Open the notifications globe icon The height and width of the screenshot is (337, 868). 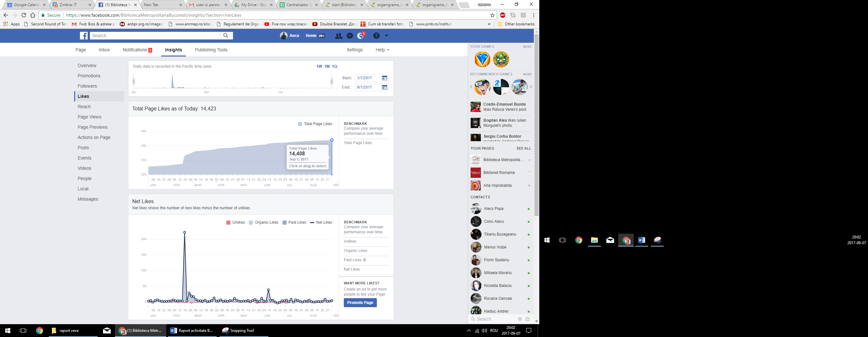tap(360, 36)
